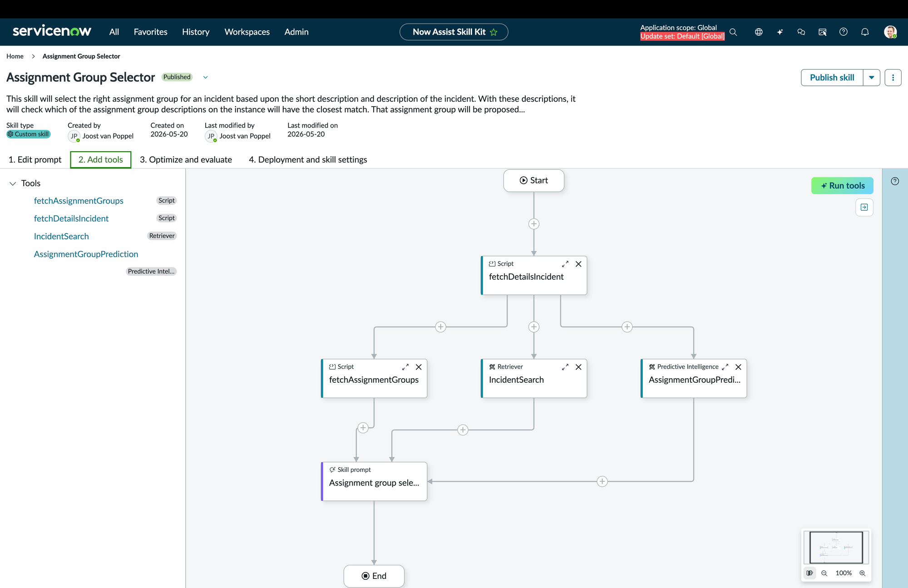908x588 pixels.
Task: Open canvas help question icon
Action: point(895,181)
